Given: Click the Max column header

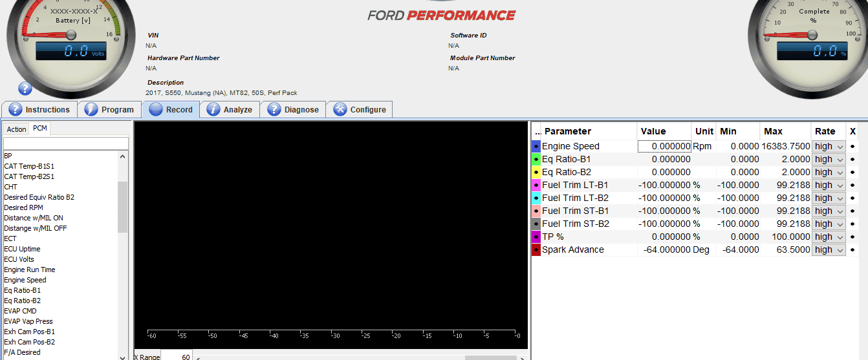Looking at the screenshot, I should tap(786, 131).
